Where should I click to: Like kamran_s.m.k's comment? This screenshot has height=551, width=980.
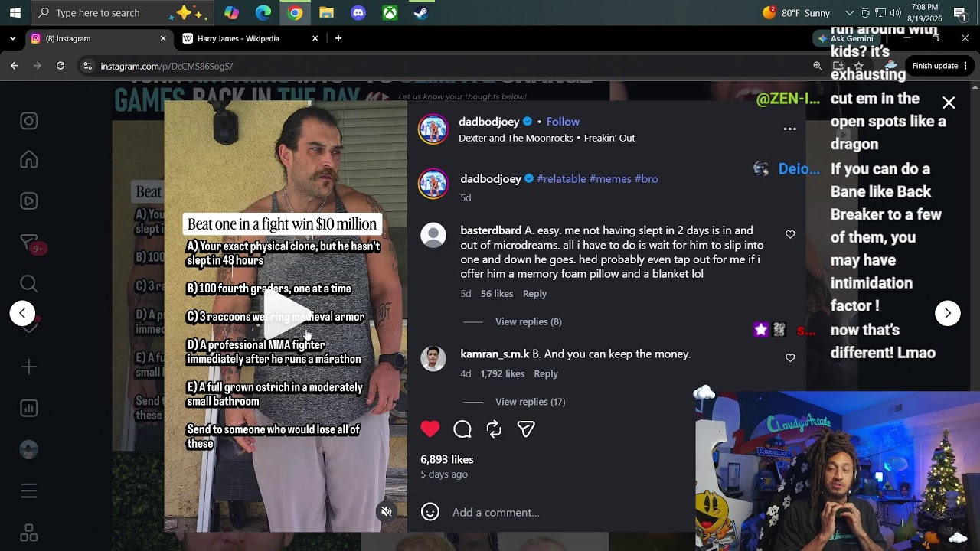pos(790,357)
